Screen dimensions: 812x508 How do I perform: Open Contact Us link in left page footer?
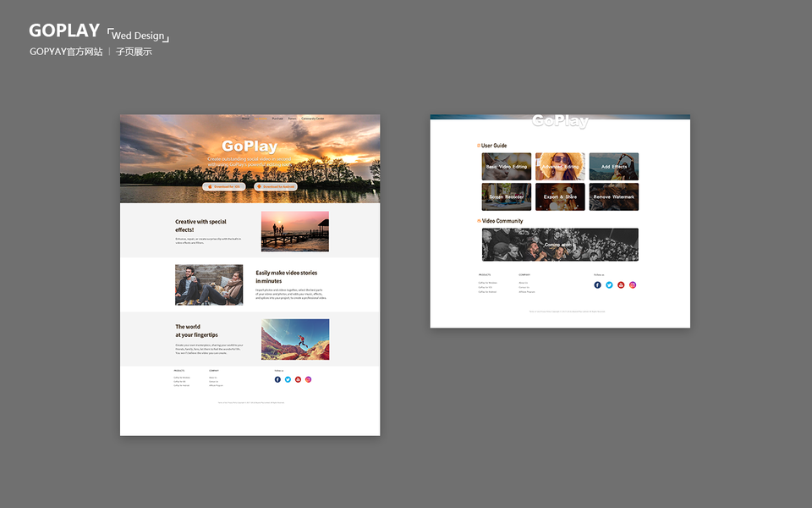(213, 382)
